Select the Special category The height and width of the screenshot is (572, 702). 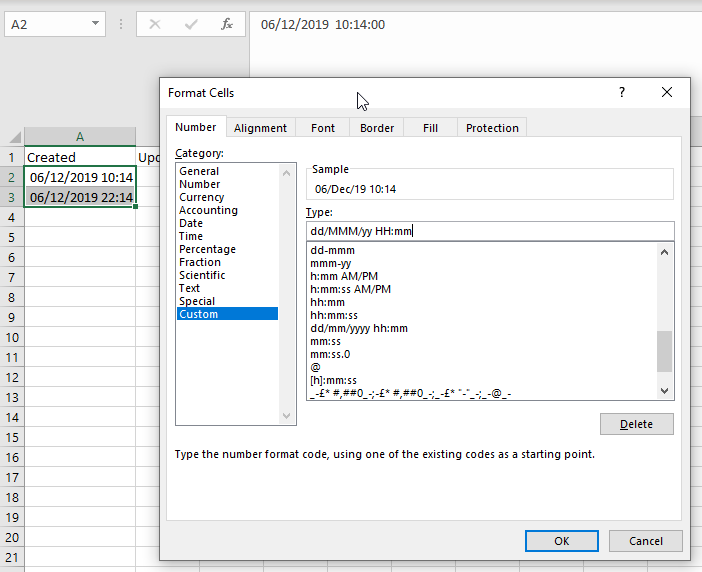coord(227,301)
